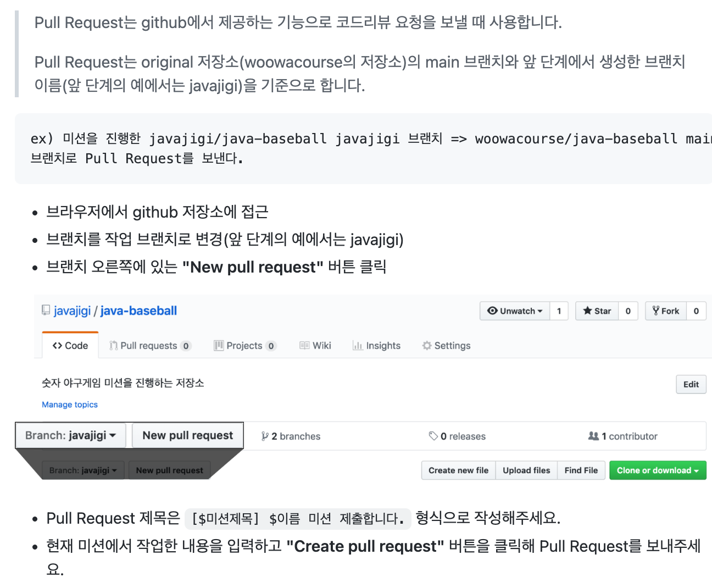
Task: Star the repository with the Star button
Action: pos(597,311)
